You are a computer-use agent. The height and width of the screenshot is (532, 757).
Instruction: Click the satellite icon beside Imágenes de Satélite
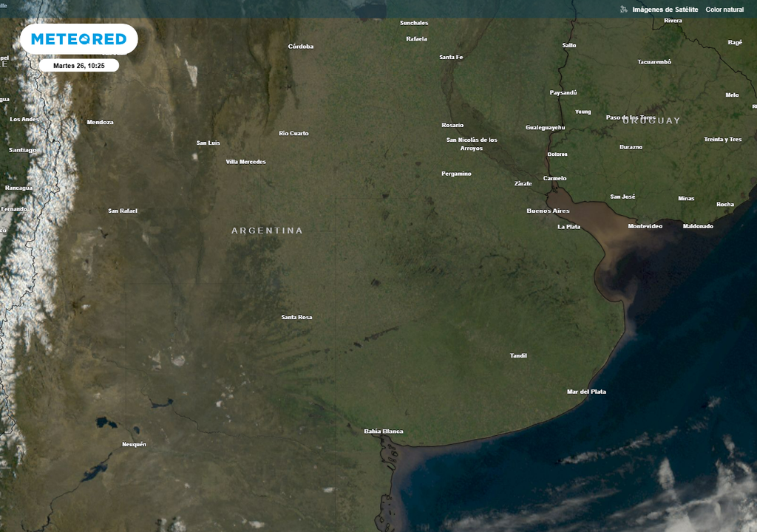click(x=622, y=10)
